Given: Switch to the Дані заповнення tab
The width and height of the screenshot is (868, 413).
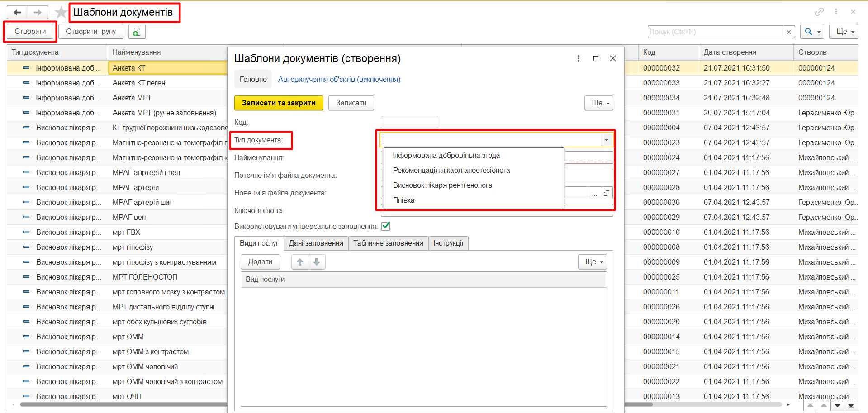Looking at the screenshot, I should click(x=316, y=243).
